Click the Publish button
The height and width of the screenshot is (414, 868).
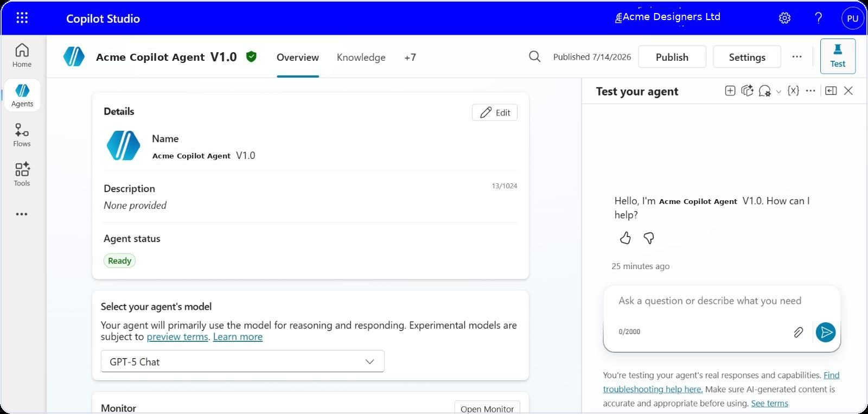672,57
